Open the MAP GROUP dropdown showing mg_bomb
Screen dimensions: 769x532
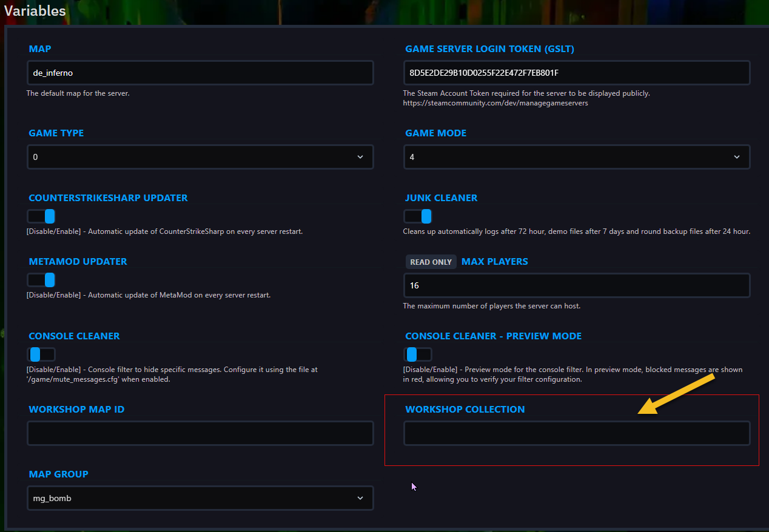tap(200, 498)
